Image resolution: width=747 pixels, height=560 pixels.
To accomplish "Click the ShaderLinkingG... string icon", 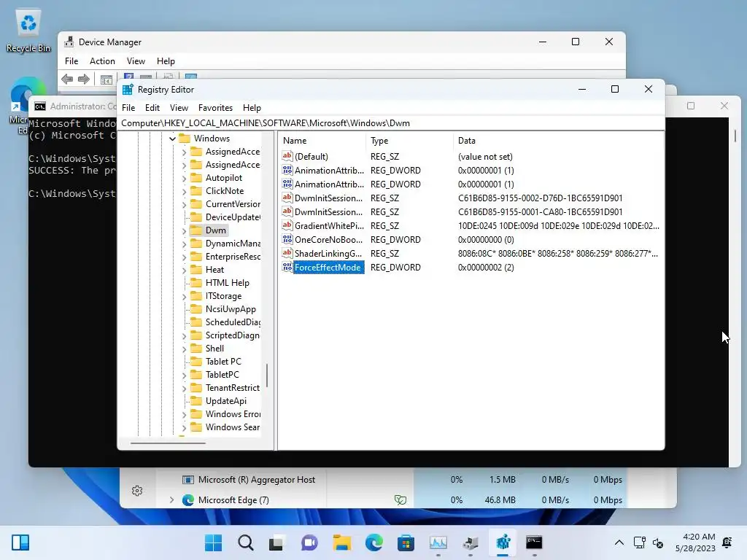I will pos(287,253).
